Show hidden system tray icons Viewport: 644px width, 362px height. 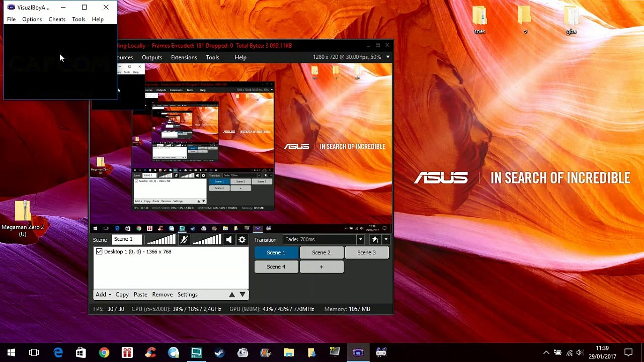546,352
